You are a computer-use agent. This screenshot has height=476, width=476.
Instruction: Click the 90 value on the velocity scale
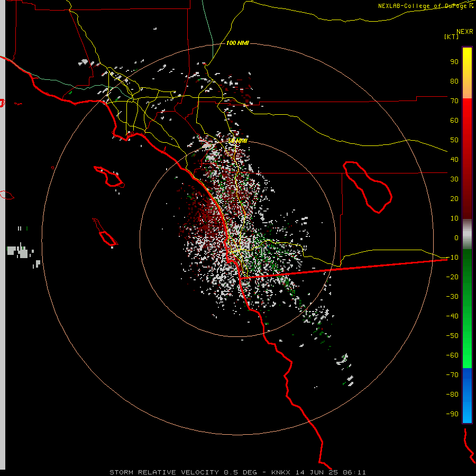454,62
